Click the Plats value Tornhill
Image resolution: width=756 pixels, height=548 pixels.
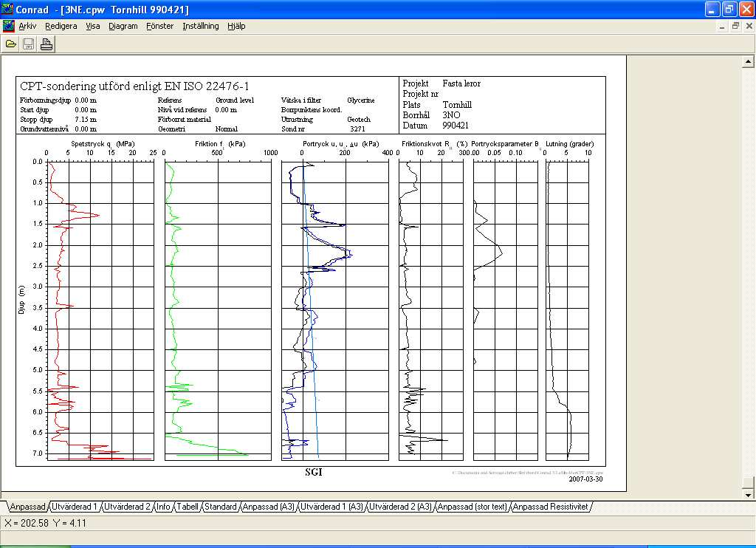point(457,105)
